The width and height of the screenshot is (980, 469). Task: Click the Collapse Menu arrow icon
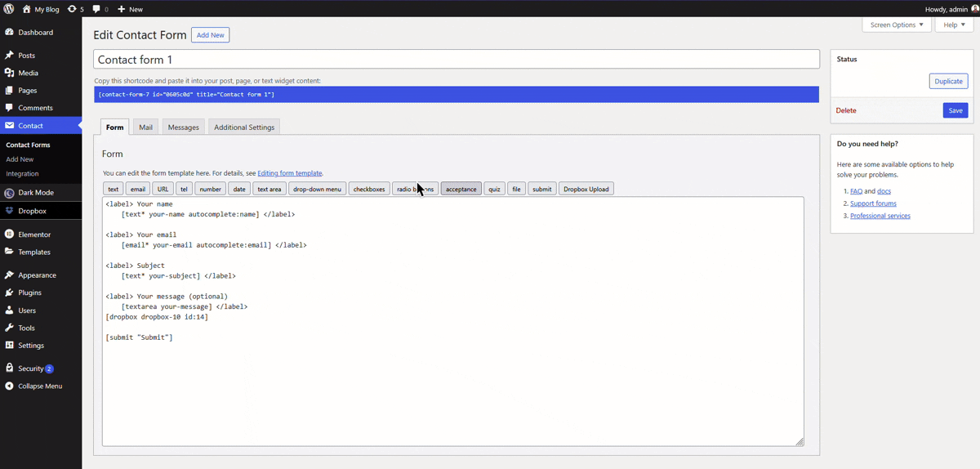[x=9, y=386]
